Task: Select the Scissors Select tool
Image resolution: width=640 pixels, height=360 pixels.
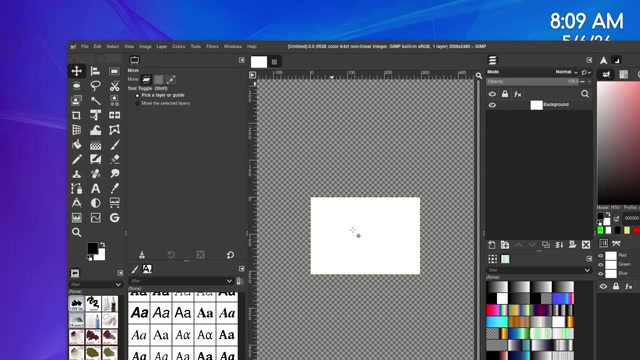Action: (x=114, y=86)
